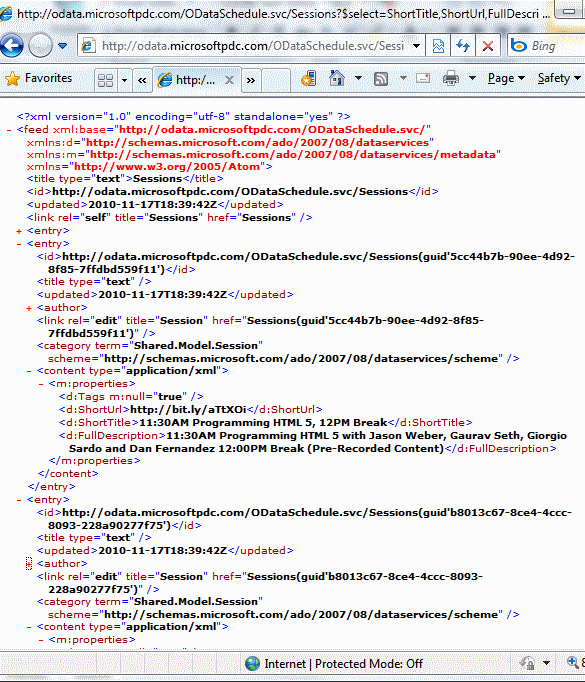Click the d:Tags m:null true line
Viewport: 585px width, 682px height.
click(x=131, y=397)
